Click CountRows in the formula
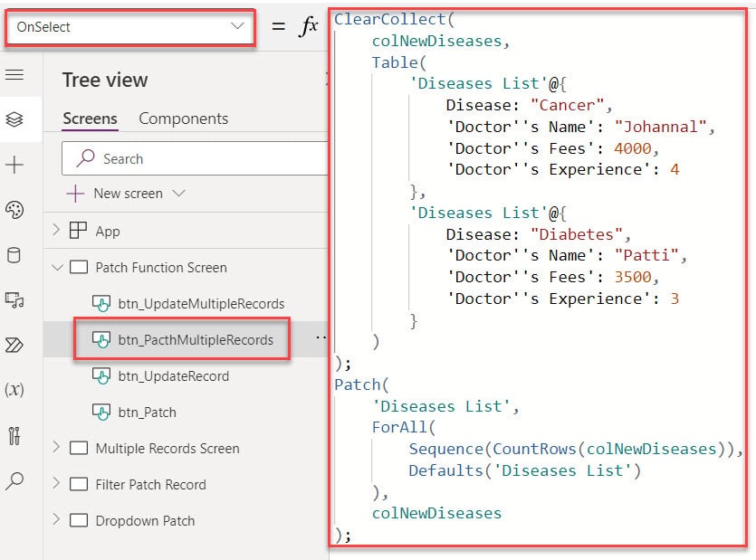This screenshot has width=756, height=560. click(534, 449)
